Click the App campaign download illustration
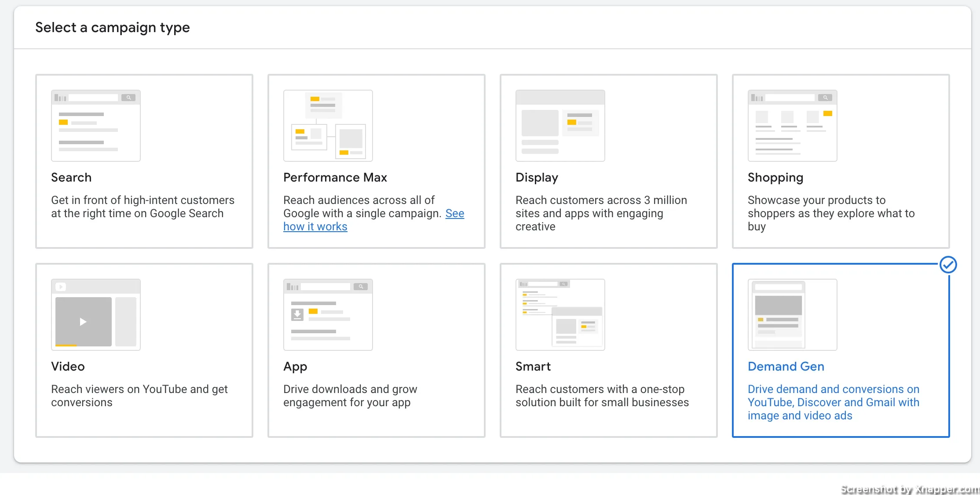 [328, 315]
